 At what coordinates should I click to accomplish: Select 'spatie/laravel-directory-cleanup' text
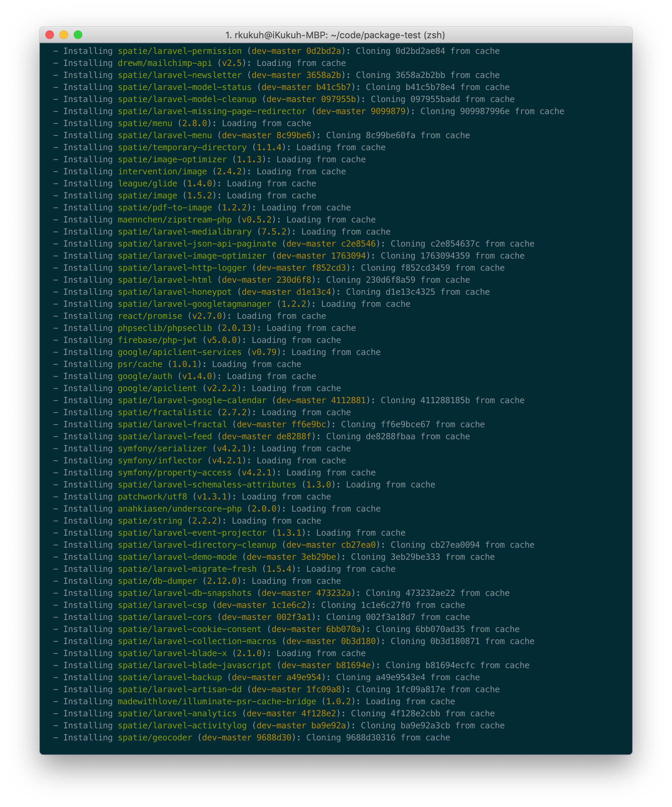(x=197, y=545)
